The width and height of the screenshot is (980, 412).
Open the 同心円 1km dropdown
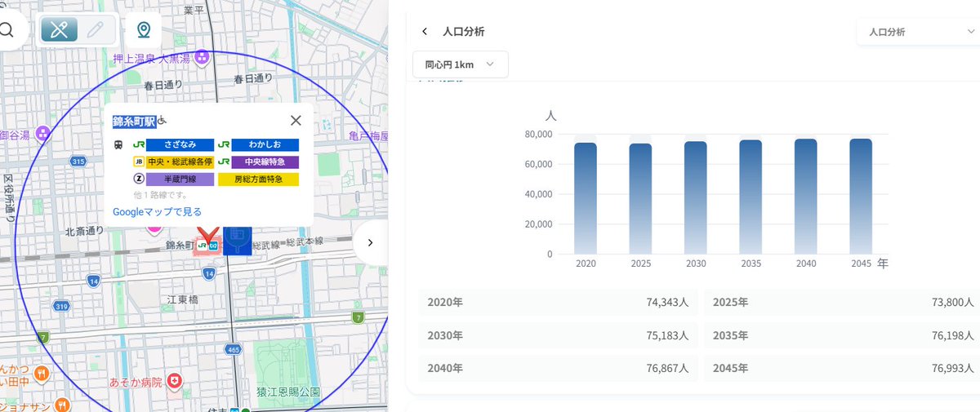[x=461, y=64]
